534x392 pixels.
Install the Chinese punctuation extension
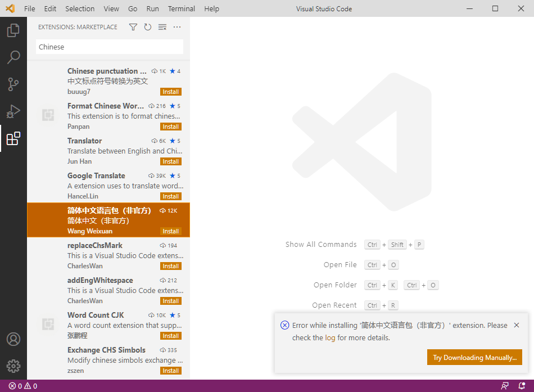coord(171,92)
